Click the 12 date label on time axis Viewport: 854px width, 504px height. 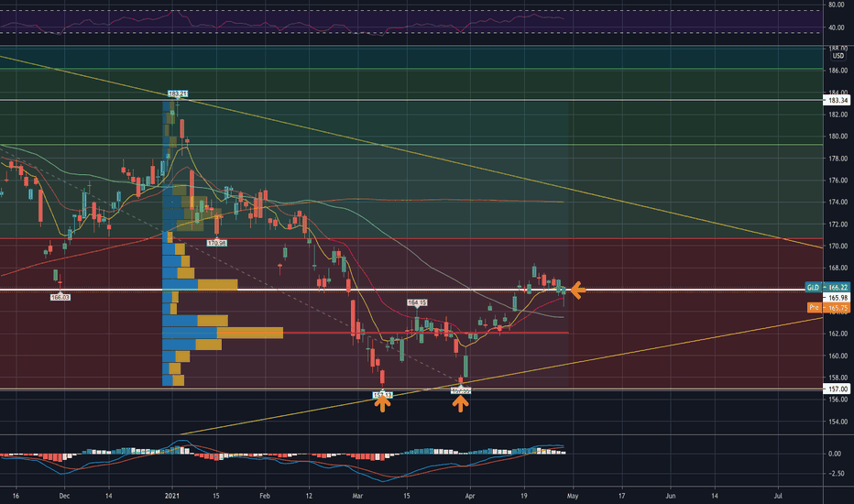tap(309, 496)
